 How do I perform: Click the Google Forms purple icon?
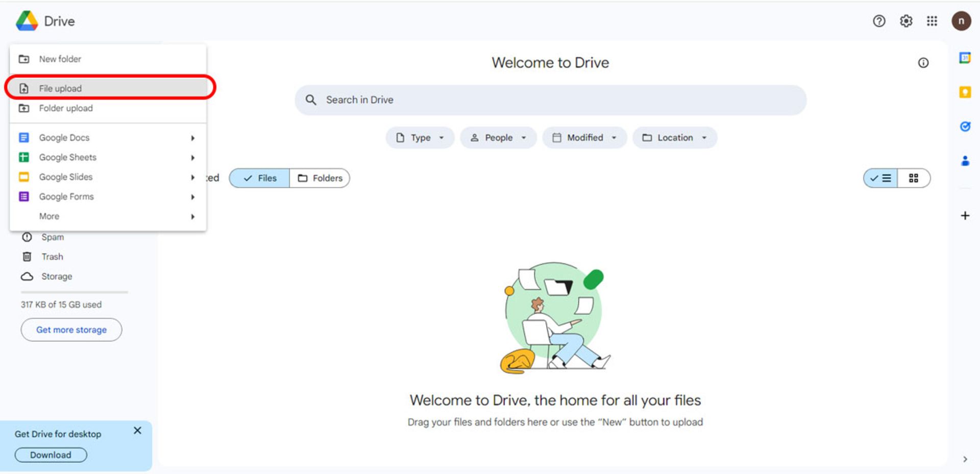(24, 197)
